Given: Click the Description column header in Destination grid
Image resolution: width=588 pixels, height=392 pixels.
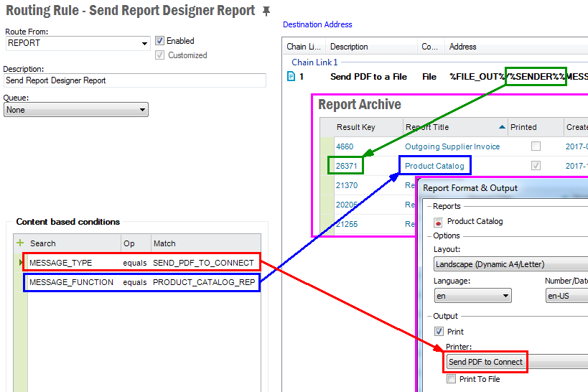Looking at the screenshot, I should click(349, 47).
